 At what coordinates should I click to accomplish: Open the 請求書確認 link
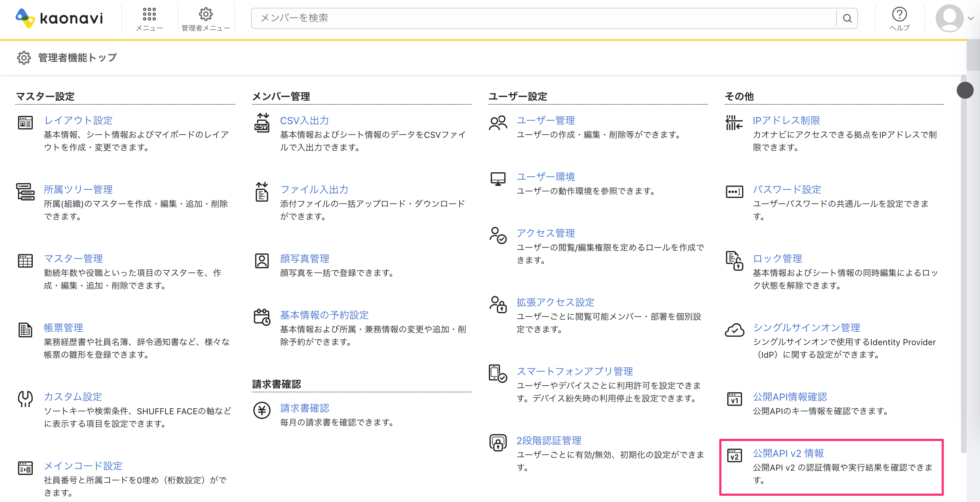pos(305,408)
